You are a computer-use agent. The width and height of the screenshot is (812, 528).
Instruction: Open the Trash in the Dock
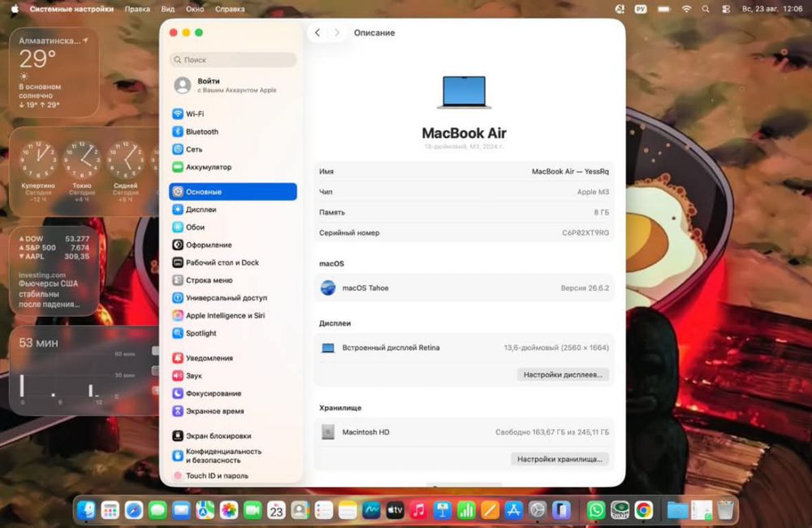click(725, 510)
